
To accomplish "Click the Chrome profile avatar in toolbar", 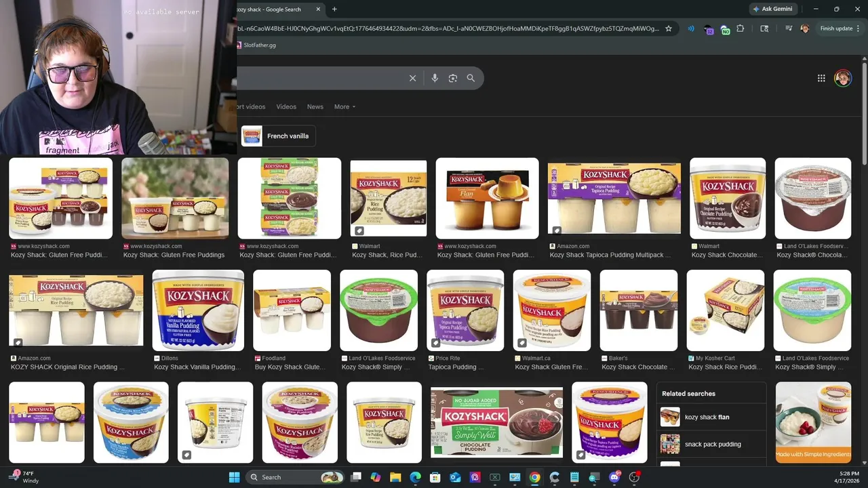I will (805, 28).
